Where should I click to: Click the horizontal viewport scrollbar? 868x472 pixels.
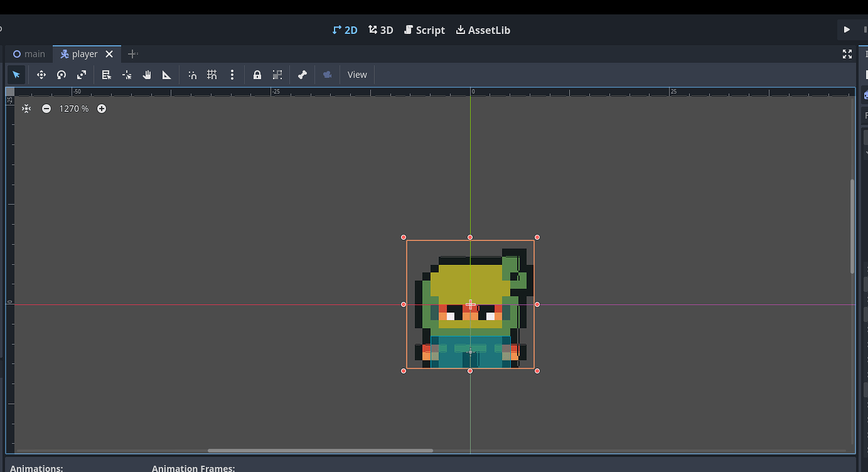tap(320, 451)
